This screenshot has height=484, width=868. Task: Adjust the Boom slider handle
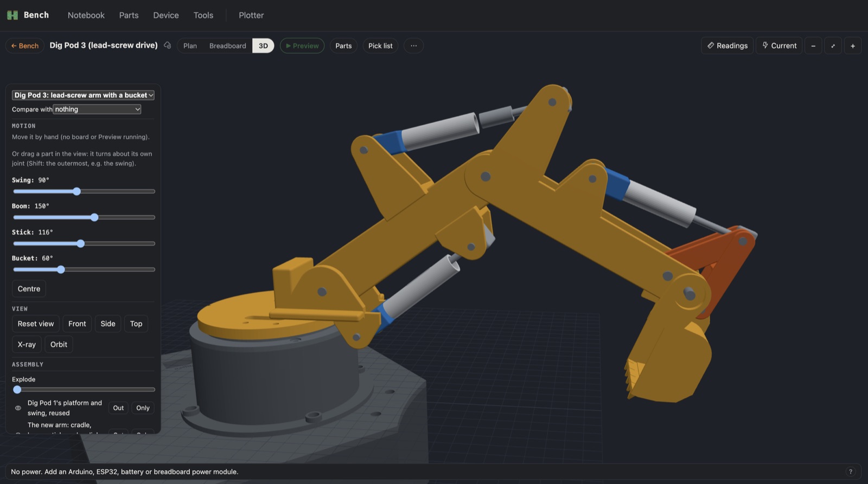[94, 217]
